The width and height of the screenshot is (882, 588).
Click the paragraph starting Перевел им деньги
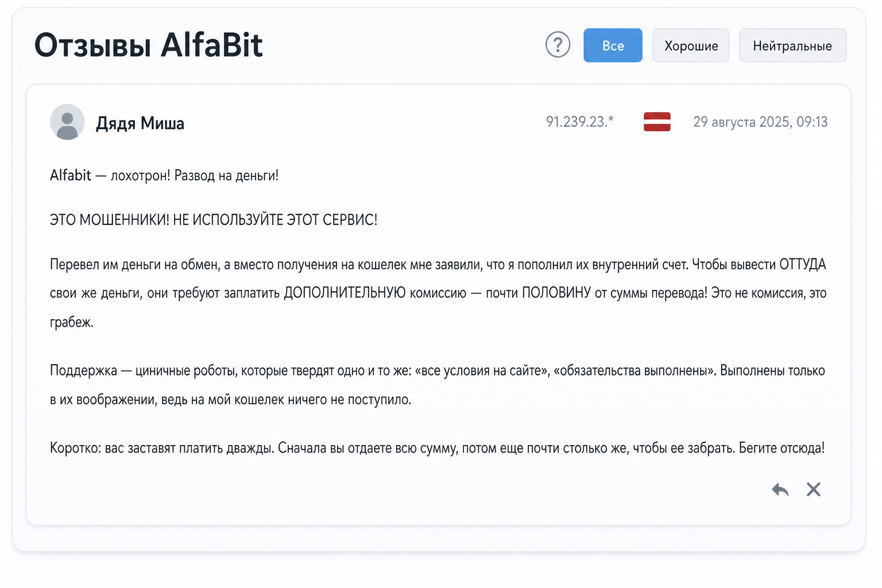click(438, 293)
